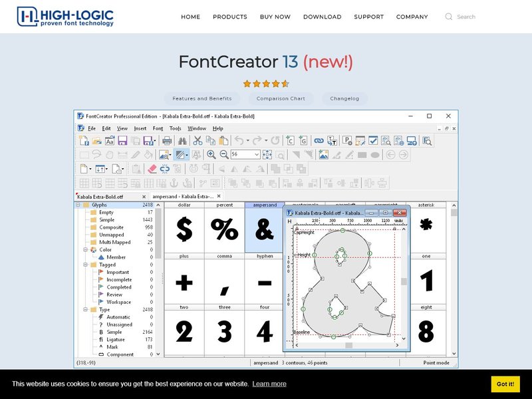Click the Changelog button

[x=344, y=98]
